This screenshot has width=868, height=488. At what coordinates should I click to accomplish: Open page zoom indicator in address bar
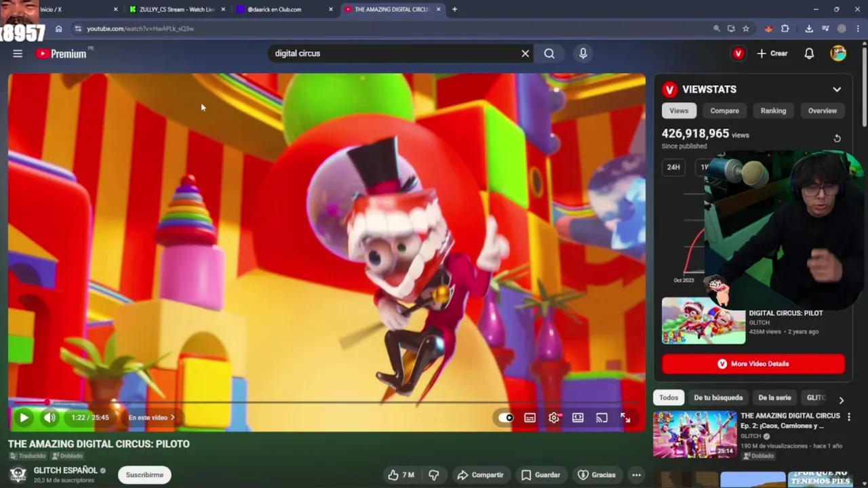click(x=716, y=28)
